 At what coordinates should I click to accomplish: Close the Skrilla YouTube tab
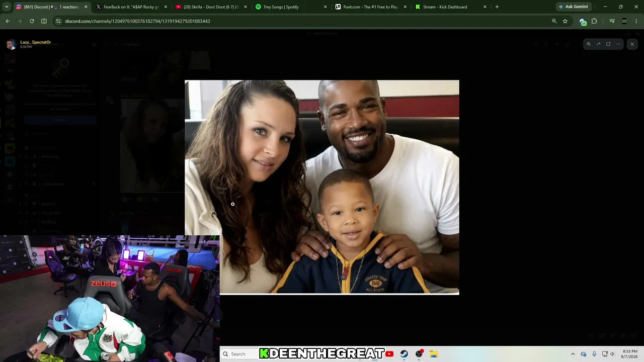[x=246, y=7]
